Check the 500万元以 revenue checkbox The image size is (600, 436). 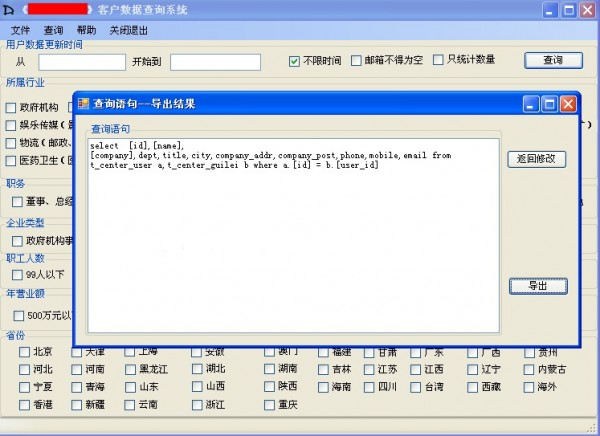tap(18, 316)
